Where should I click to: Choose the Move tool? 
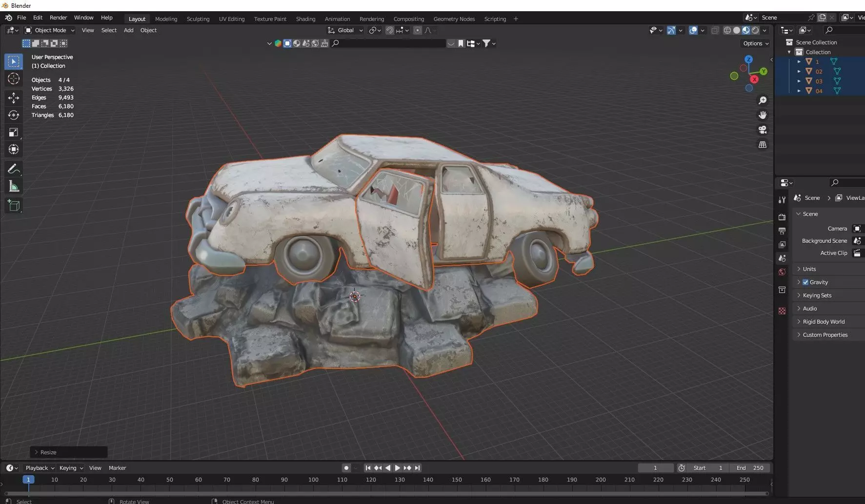pos(14,98)
